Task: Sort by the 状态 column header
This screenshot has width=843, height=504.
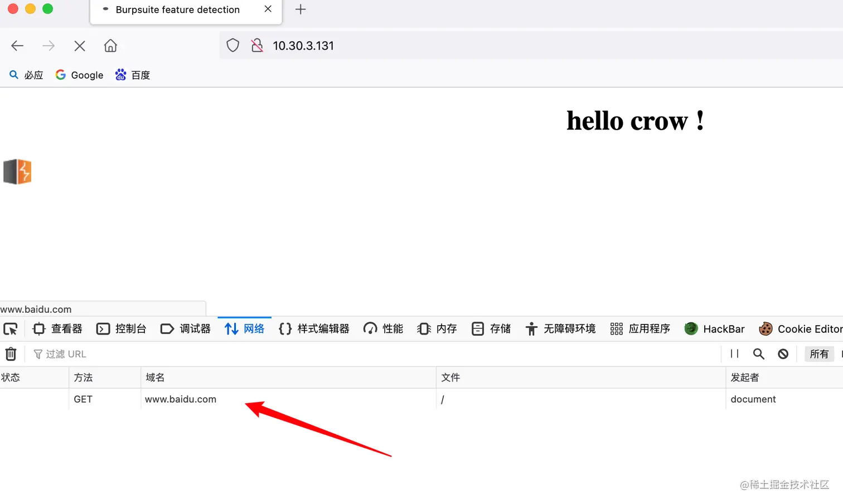Action: [x=34, y=377]
